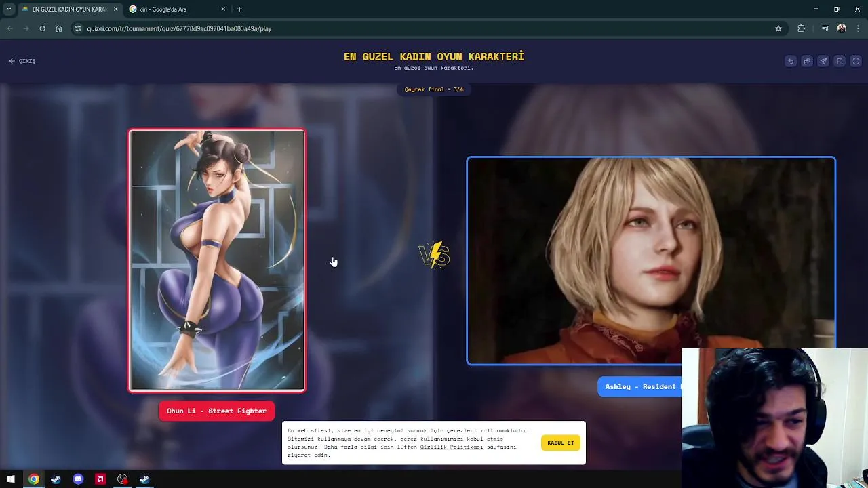Click the Chrome taskbar icon
Image resolution: width=868 pixels, height=488 pixels.
[33, 479]
